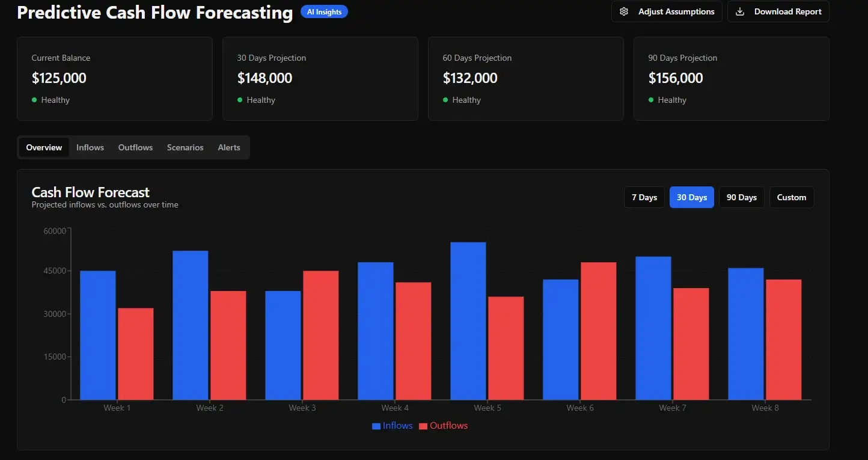868x460 pixels.
Task: Click the gear icon in Adjust Assumptions
Action: 624,12
